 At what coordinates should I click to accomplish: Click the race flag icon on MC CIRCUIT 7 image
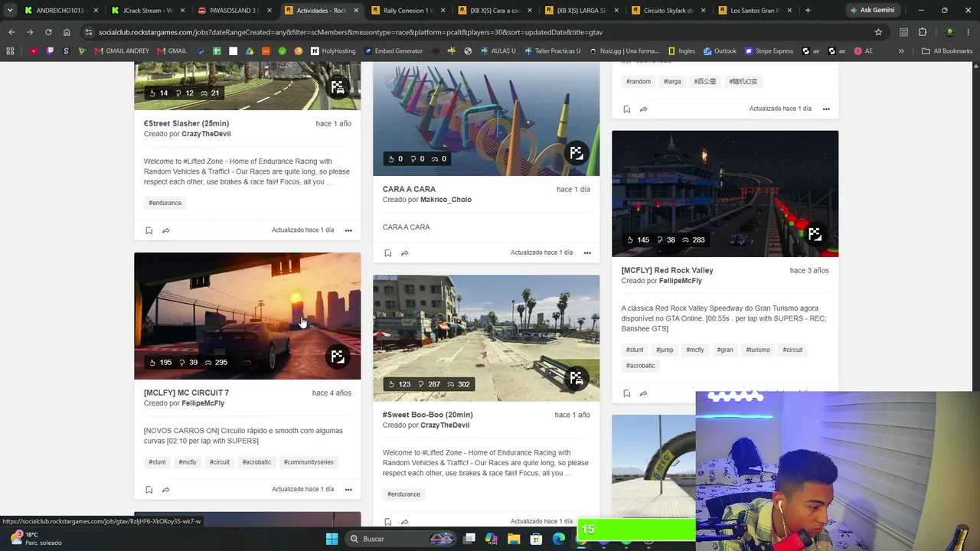pyautogui.click(x=337, y=357)
